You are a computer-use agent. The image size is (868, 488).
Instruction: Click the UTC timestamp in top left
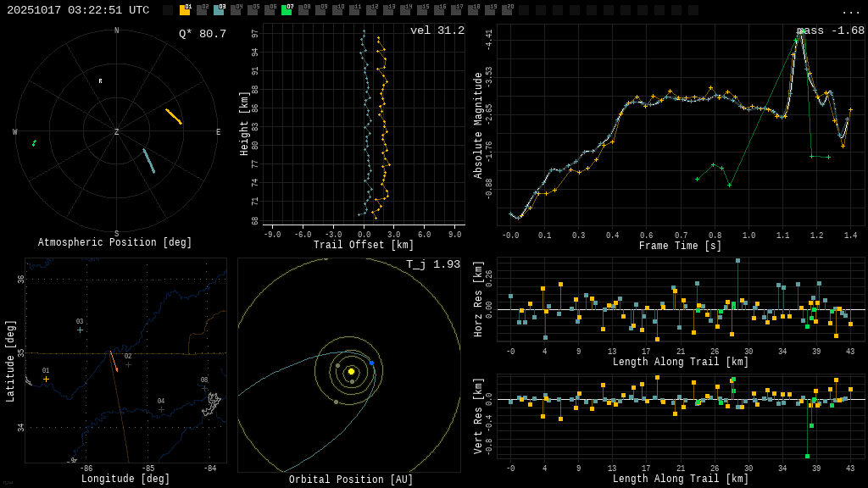coord(78,10)
